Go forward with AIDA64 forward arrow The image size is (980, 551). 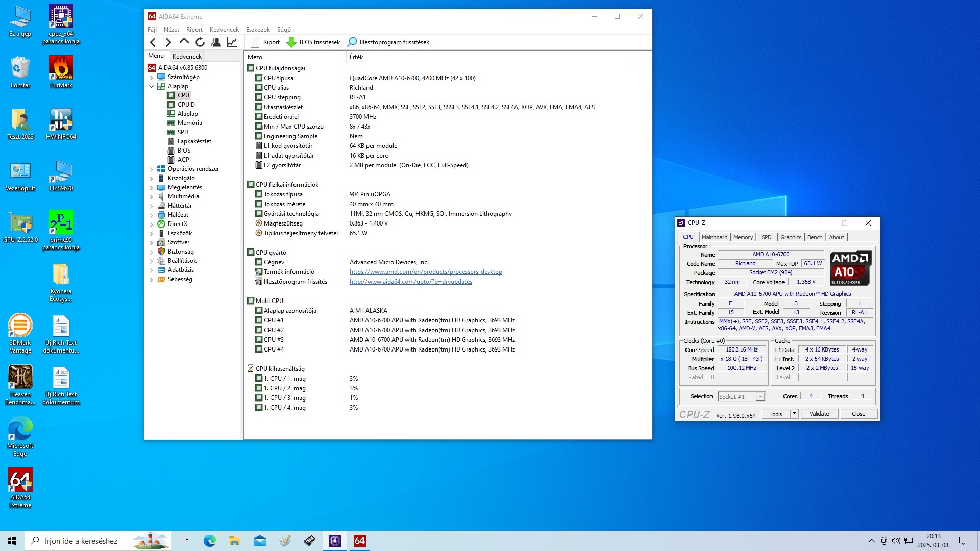168,42
